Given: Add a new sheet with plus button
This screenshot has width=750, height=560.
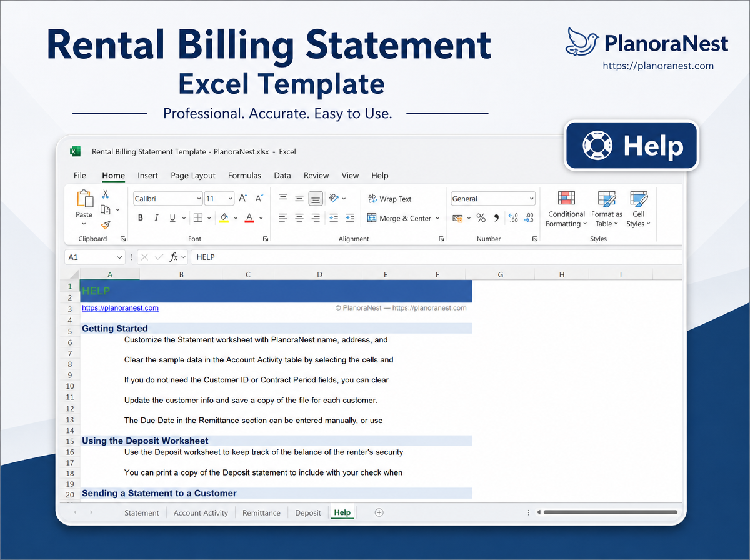Looking at the screenshot, I should pyautogui.click(x=379, y=512).
